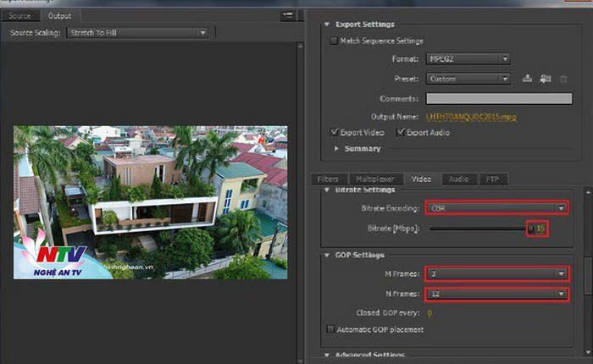Toggle the Export Video checkbox
The image size is (593, 364).
pyautogui.click(x=335, y=132)
